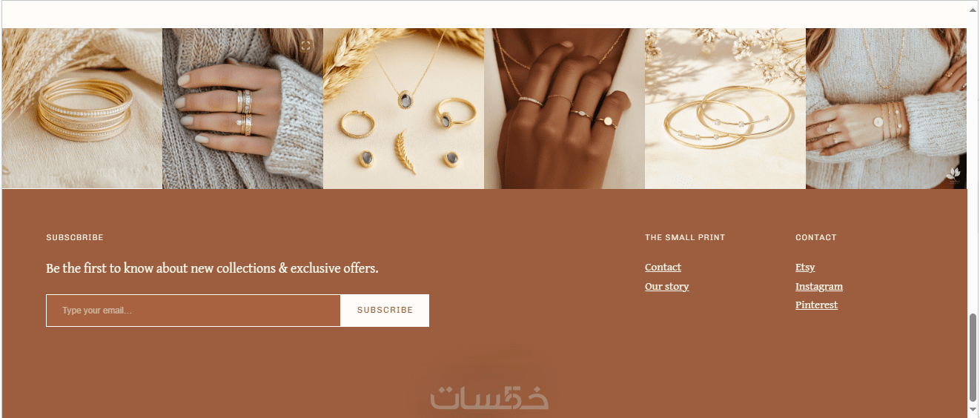The width and height of the screenshot is (980, 418).
Task: Click the new collections tagline text
Action: point(212,268)
